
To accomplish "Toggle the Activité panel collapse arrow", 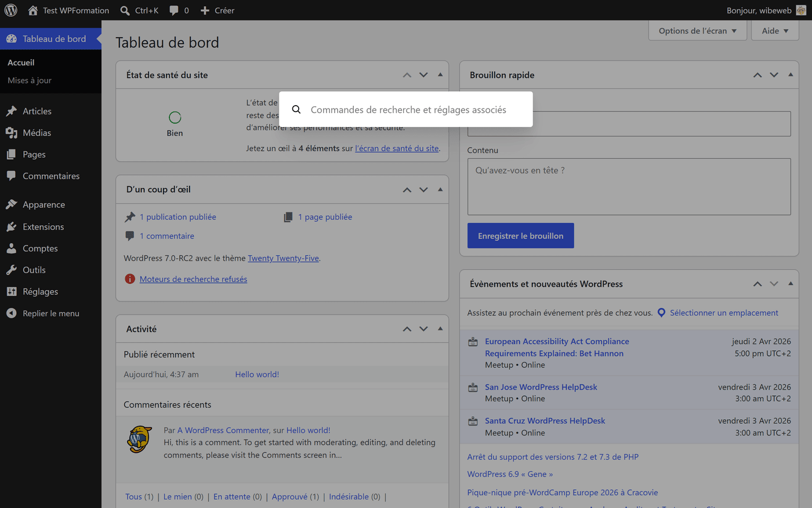I will tap(440, 329).
